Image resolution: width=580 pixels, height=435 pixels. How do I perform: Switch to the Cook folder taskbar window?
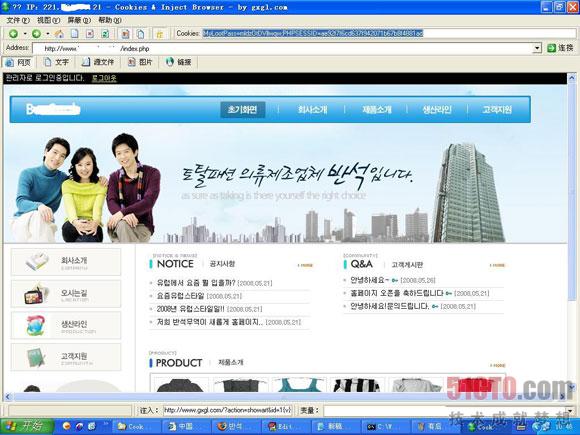click(136, 426)
